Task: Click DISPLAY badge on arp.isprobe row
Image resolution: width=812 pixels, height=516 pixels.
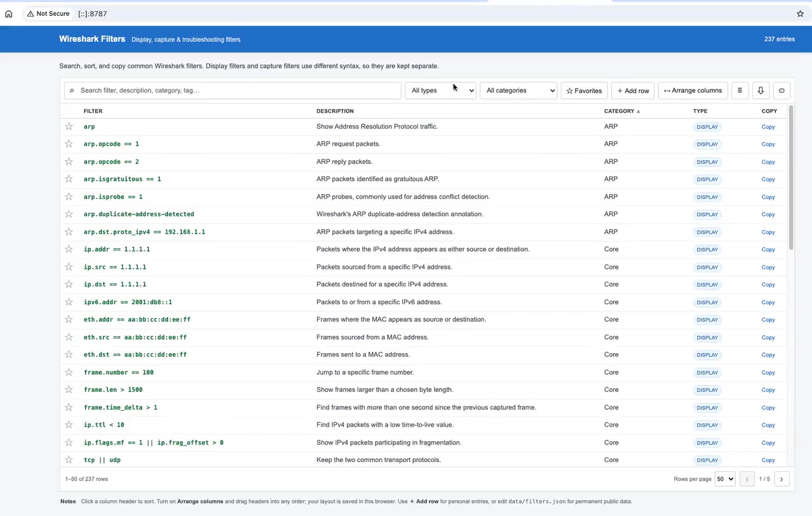Action: [707, 197]
